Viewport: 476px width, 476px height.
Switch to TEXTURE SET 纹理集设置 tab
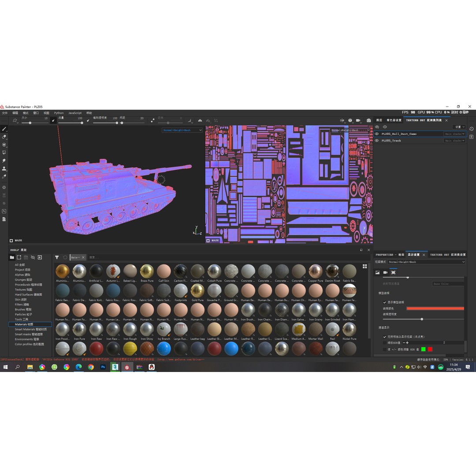click(x=448, y=255)
